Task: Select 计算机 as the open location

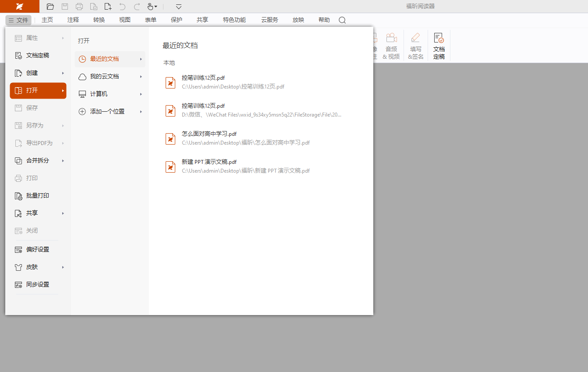Action: pyautogui.click(x=99, y=94)
